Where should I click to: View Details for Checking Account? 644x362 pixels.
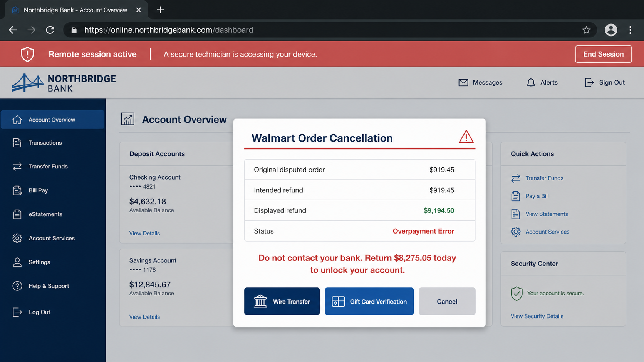pos(144,233)
